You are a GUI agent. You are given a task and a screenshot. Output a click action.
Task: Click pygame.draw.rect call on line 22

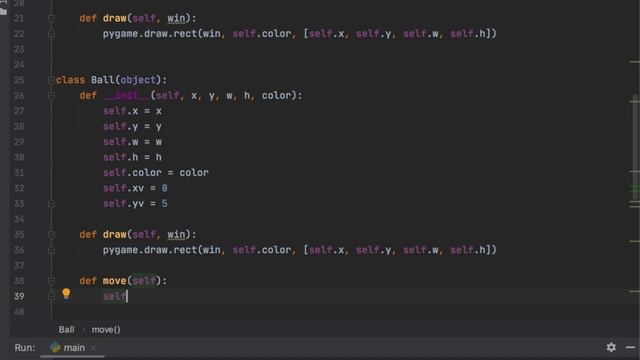[x=300, y=33]
